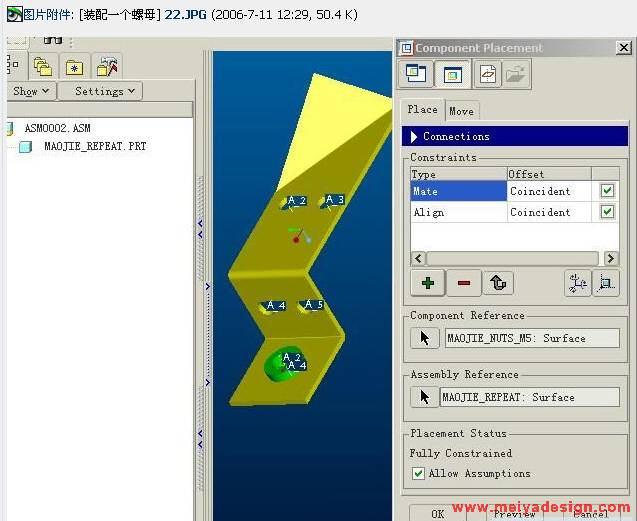The image size is (637, 521).
Task: Click top double-arrow collapse handle on panel divider
Action: [x=200, y=229]
